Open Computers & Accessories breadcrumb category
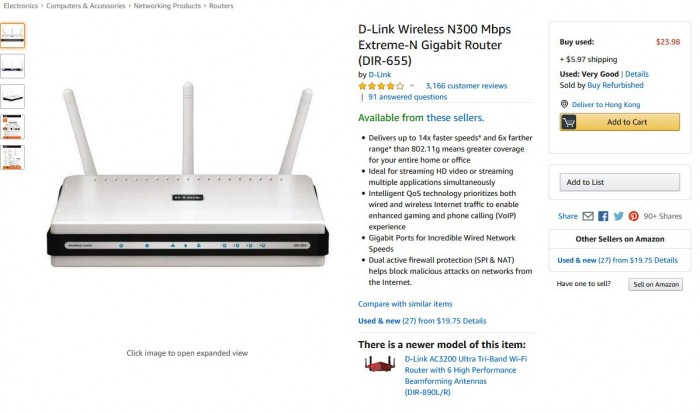The image size is (700, 413). click(86, 6)
